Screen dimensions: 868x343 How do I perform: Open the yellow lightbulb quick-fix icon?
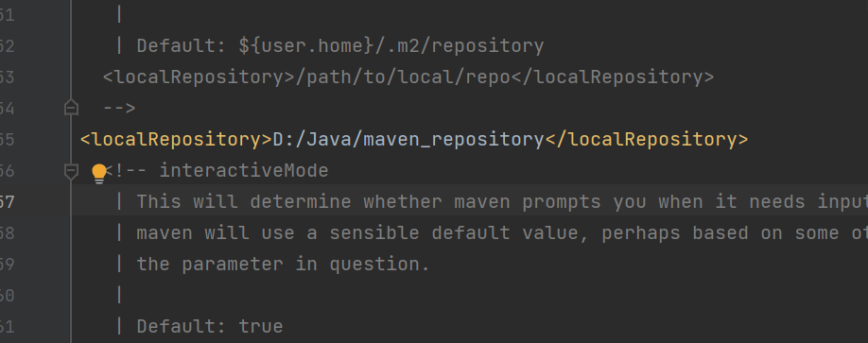pos(99,173)
